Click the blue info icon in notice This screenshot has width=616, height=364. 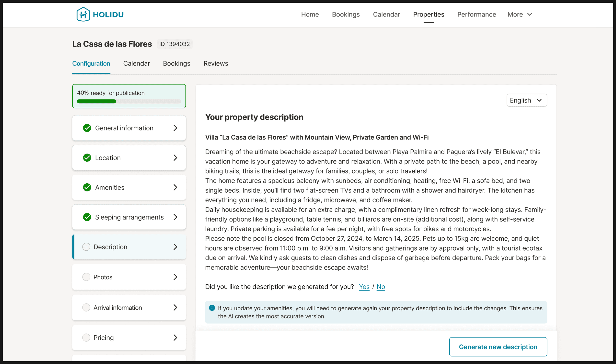click(x=212, y=308)
